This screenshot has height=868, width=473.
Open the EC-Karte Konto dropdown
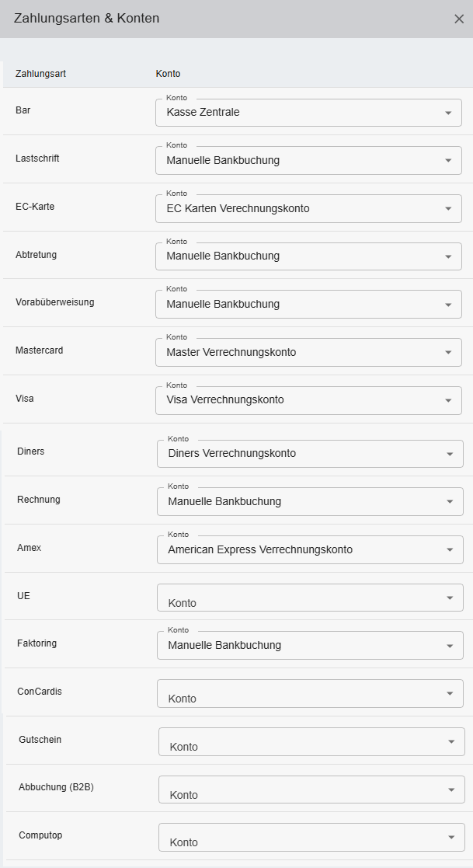click(x=308, y=208)
